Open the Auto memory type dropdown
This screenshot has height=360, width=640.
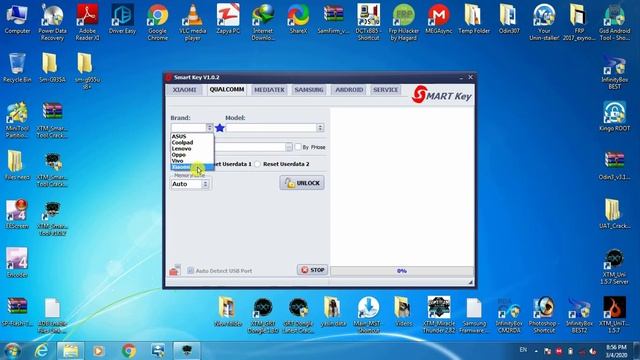205,184
